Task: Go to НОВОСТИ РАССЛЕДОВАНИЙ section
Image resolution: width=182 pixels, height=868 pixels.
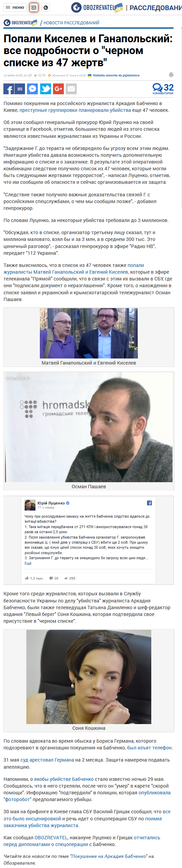Action: [x=71, y=23]
